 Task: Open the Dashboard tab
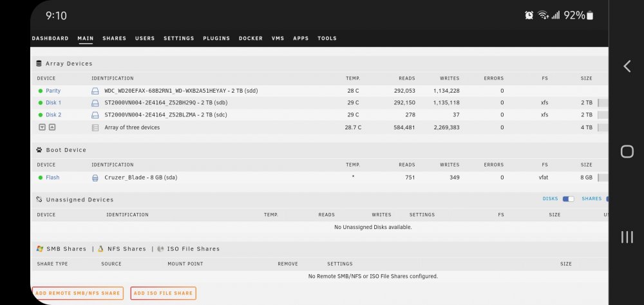click(50, 38)
